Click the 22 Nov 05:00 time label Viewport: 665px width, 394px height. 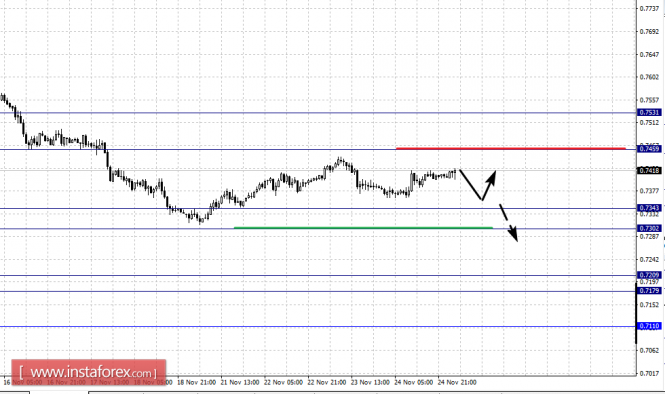283,382
